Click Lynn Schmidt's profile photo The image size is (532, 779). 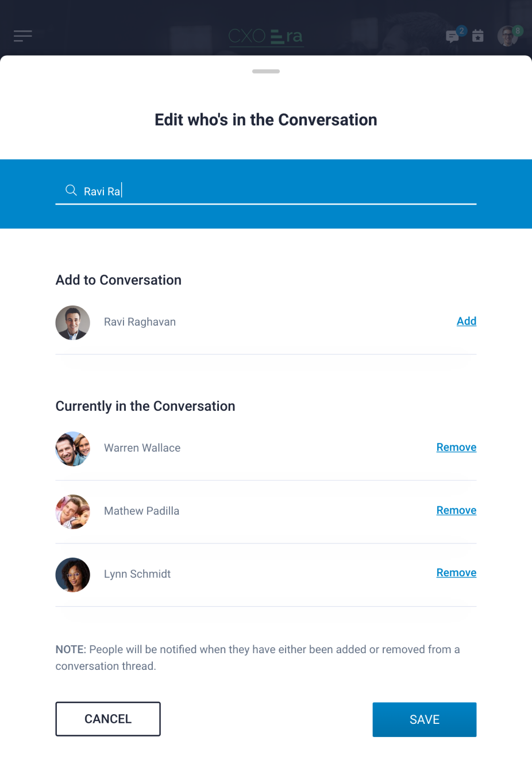pyautogui.click(x=73, y=574)
